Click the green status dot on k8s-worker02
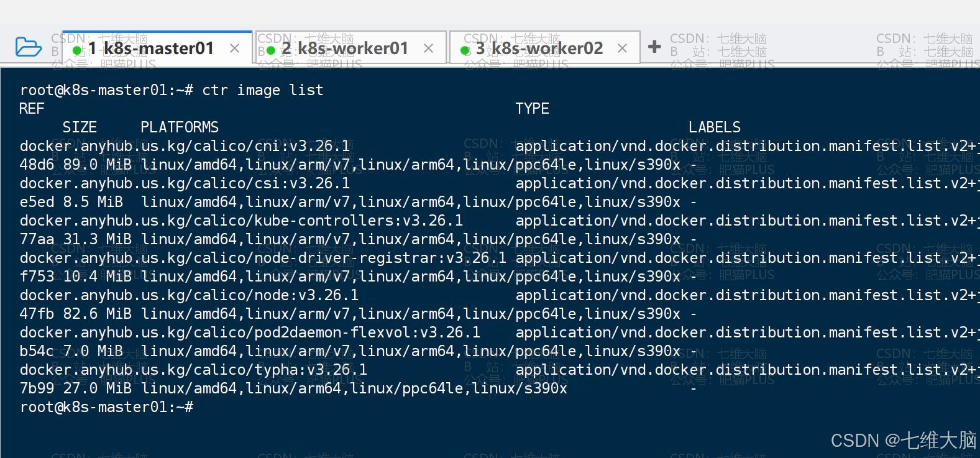 click(x=465, y=50)
